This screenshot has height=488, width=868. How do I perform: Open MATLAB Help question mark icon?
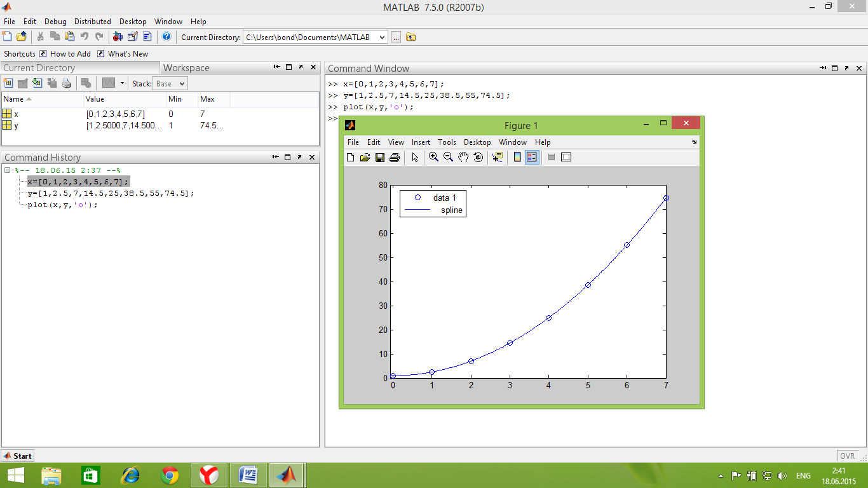pos(166,37)
